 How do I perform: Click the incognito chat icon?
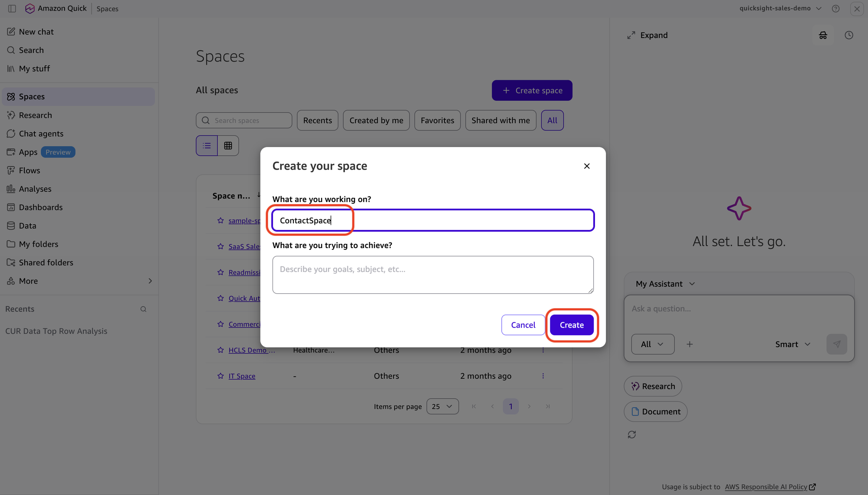point(823,35)
